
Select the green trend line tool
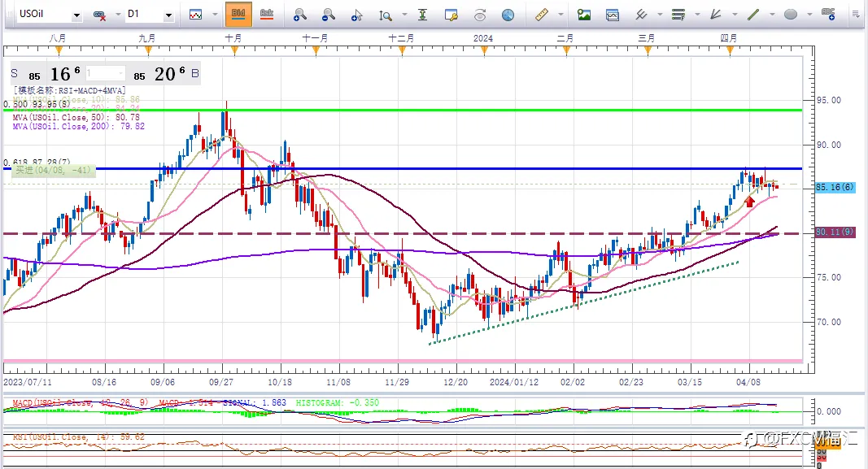[x=753, y=15]
